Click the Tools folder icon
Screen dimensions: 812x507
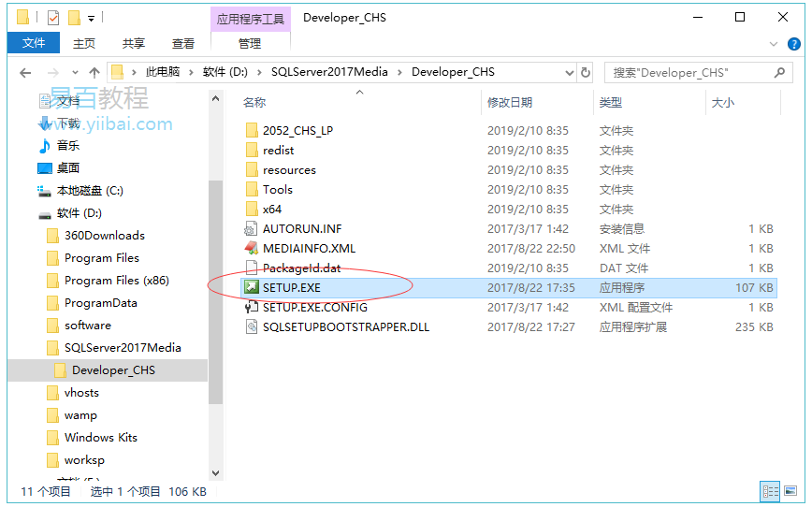tap(252, 189)
